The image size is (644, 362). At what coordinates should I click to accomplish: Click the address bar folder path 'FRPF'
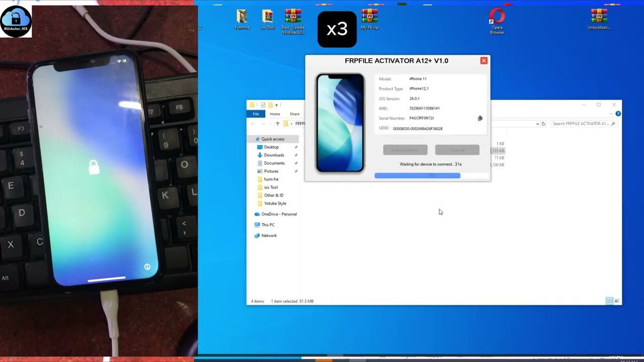[x=300, y=124]
